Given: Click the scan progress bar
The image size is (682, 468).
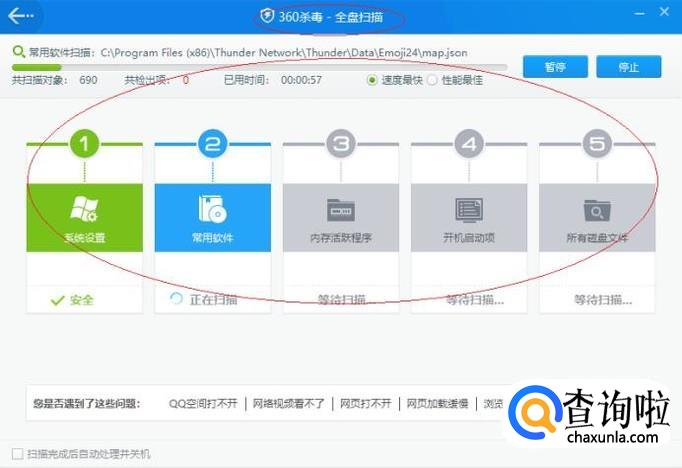Looking at the screenshot, I should coord(260,67).
